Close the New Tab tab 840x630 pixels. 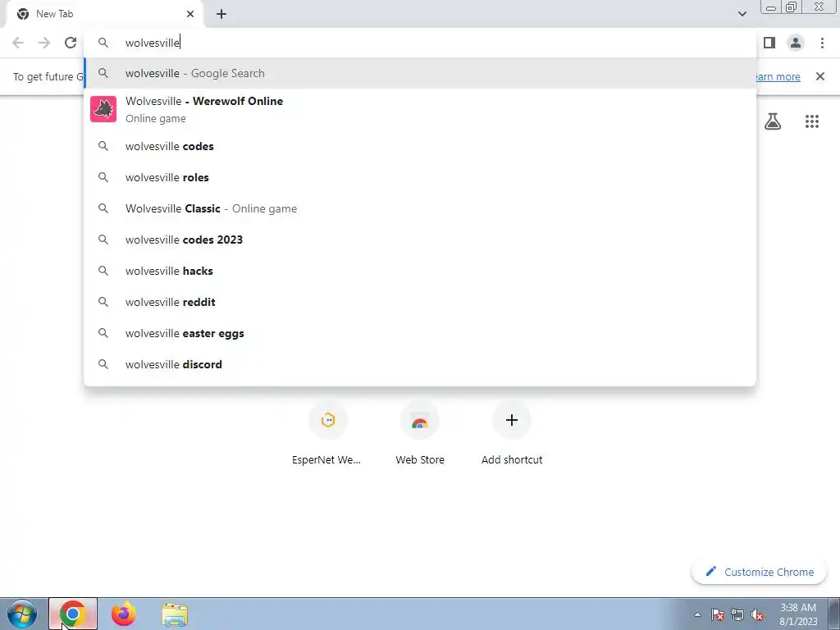[x=190, y=14]
